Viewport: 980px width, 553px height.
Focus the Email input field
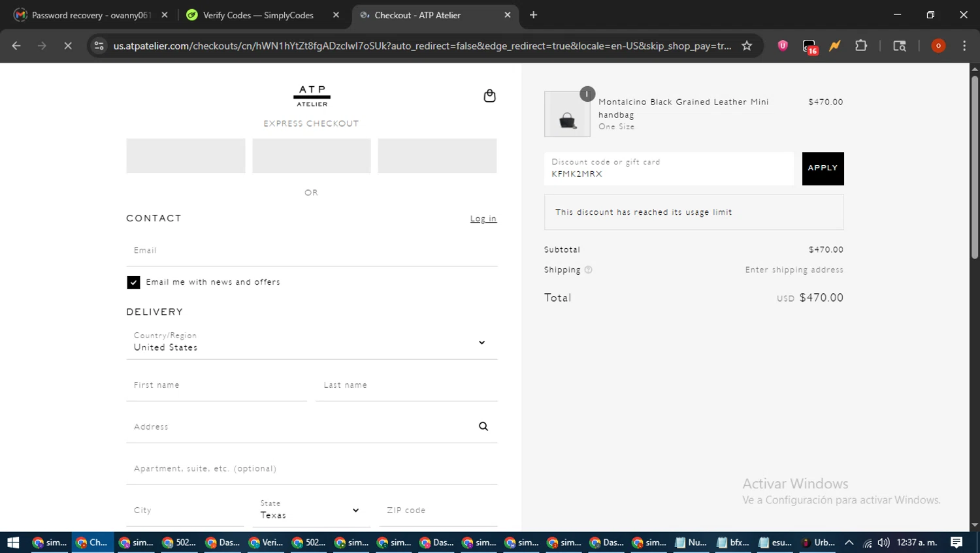point(312,250)
